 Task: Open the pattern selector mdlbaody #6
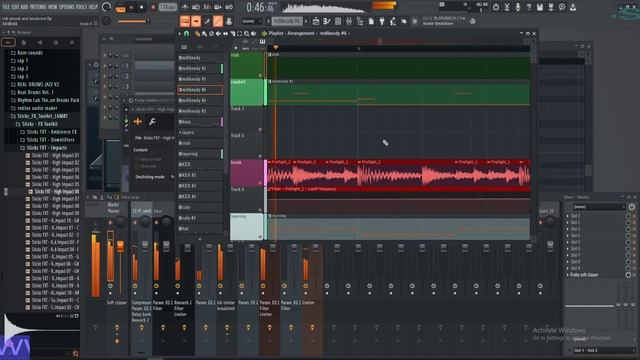(x=287, y=21)
